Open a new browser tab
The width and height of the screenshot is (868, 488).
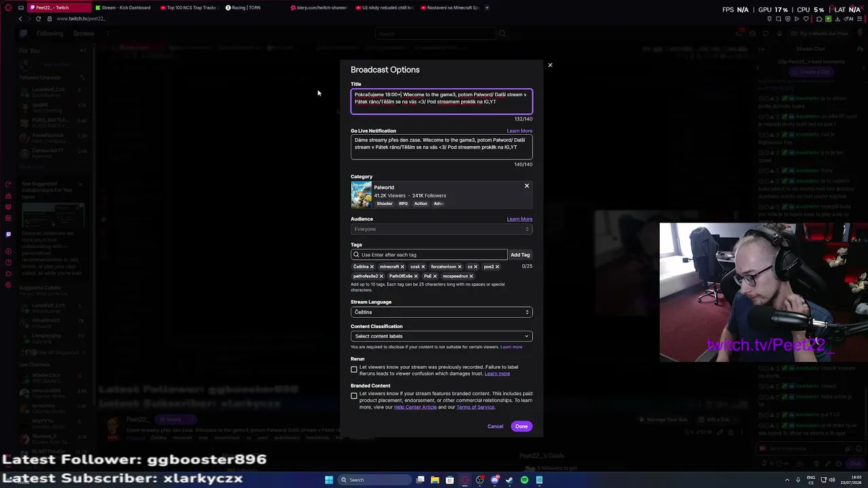point(487,7)
